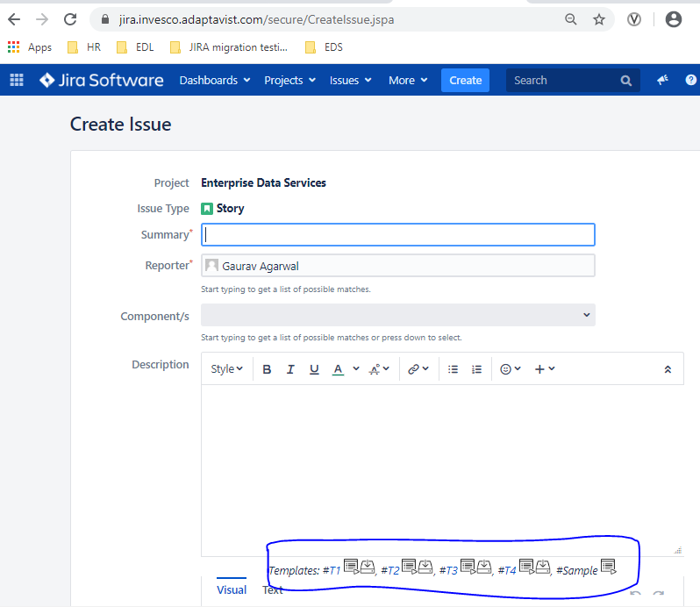
Task: Click the text color A icon
Action: 338,369
